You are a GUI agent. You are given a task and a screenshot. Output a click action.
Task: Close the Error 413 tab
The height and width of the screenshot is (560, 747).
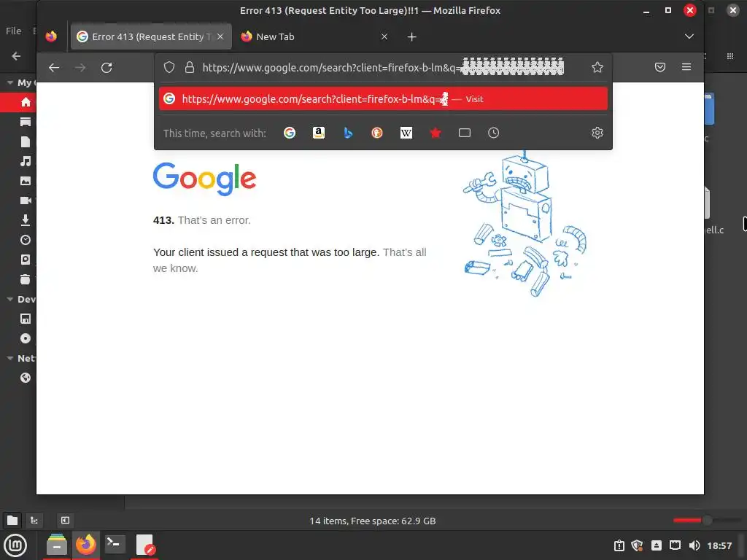pos(220,36)
